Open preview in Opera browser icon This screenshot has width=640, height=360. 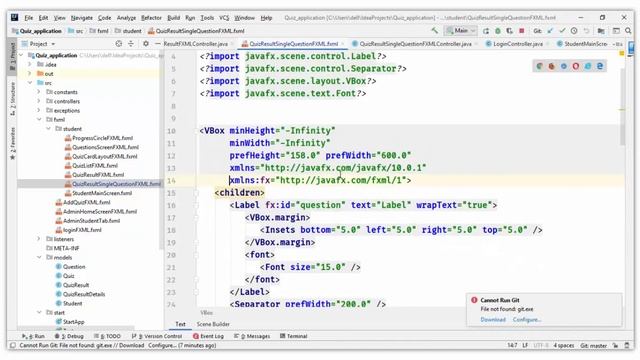point(576,66)
